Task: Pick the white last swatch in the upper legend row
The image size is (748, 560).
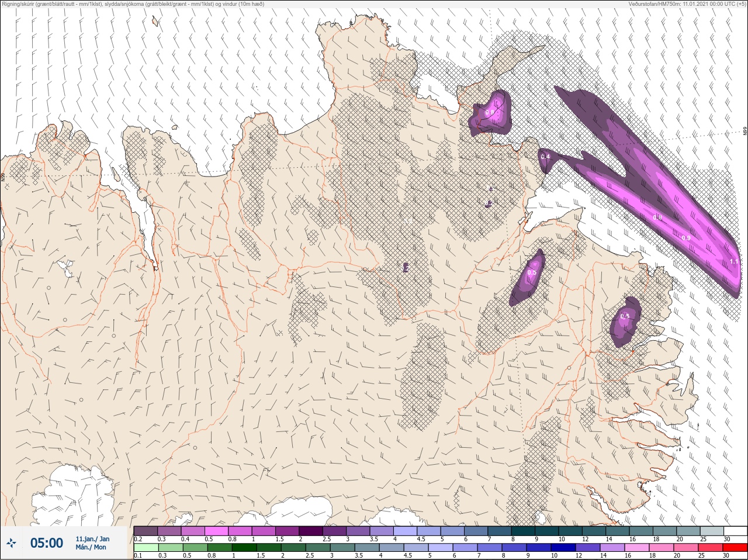Action: coord(735,530)
